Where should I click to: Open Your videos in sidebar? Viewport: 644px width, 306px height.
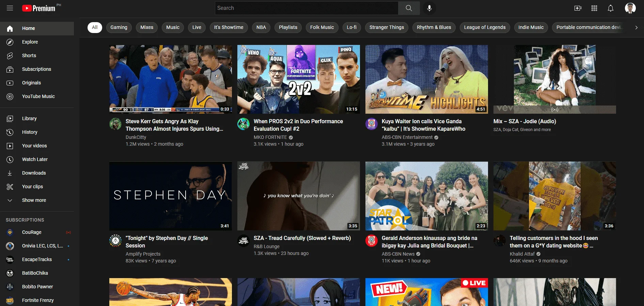tap(37, 146)
